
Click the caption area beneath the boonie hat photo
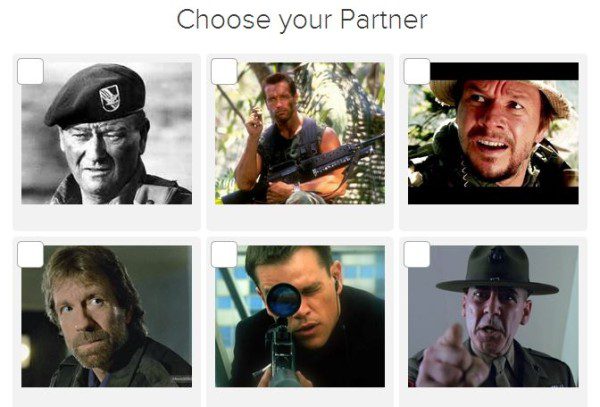click(493, 217)
